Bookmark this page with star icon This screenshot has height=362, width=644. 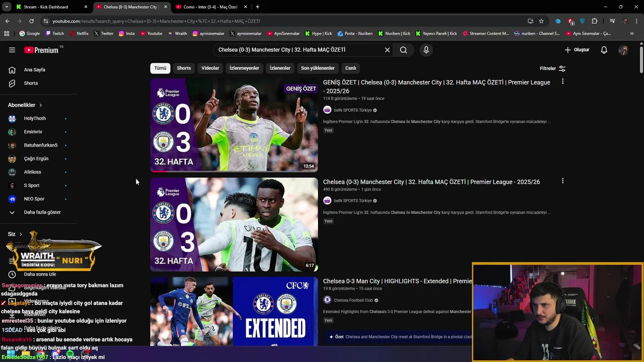(x=541, y=21)
